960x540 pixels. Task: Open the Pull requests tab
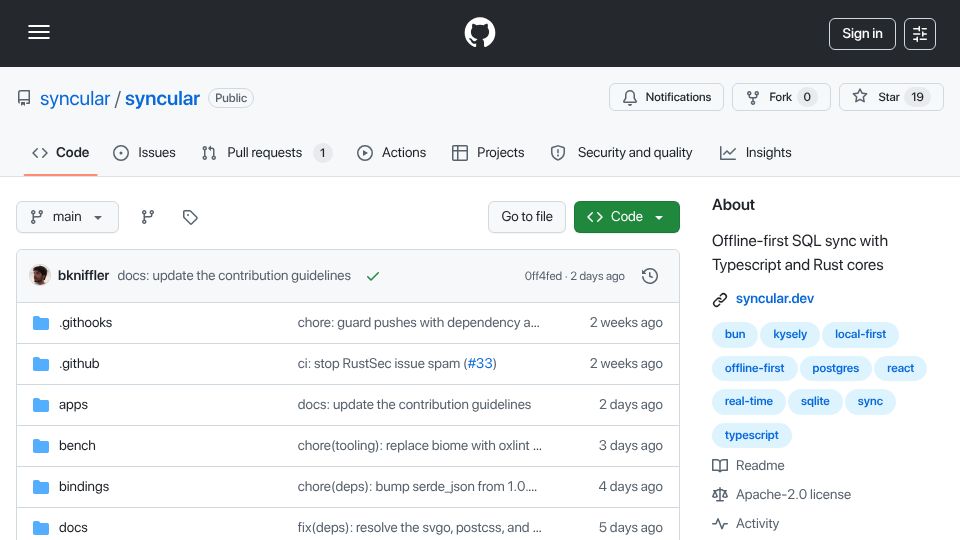click(266, 152)
